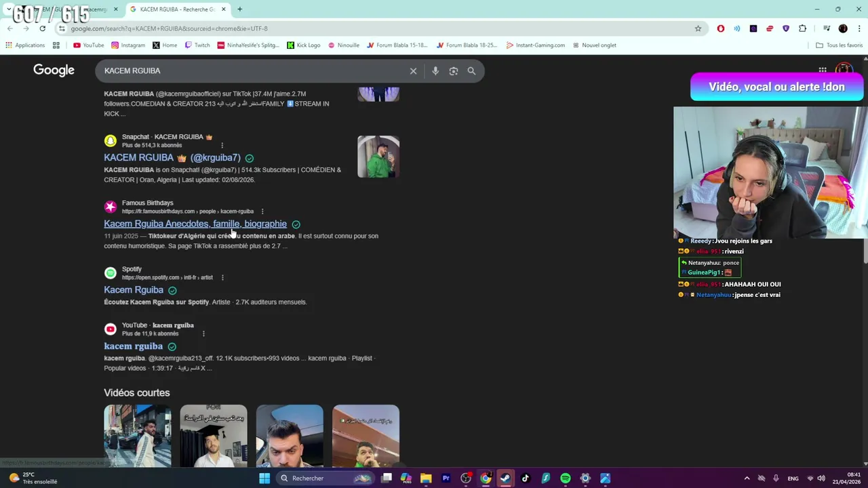Open File Explorer from the taskbar

[x=426, y=478]
